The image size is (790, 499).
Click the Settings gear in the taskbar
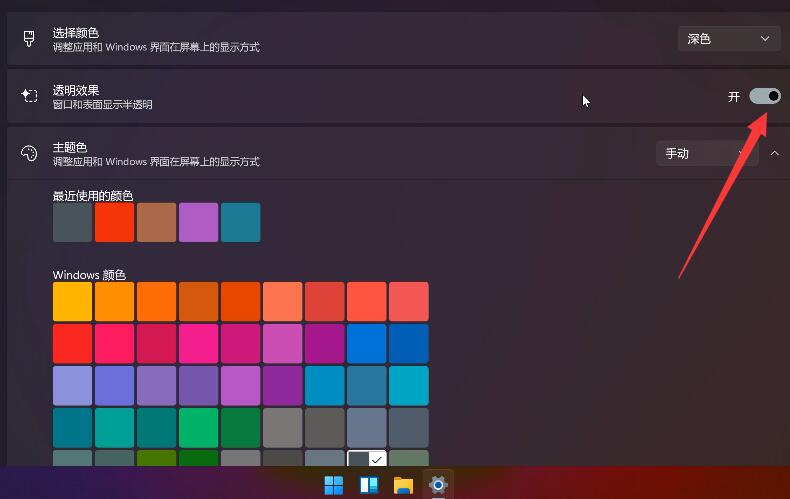438,485
